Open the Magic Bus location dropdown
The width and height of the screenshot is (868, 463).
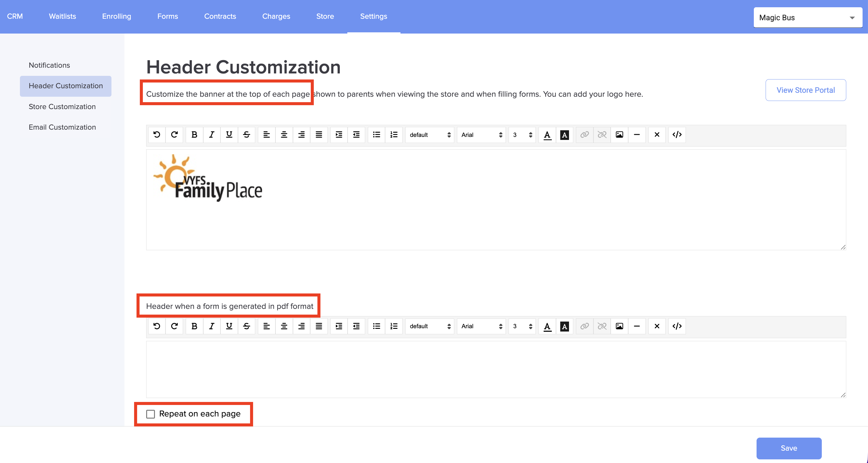pyautogui.click(x=807, y=18)
